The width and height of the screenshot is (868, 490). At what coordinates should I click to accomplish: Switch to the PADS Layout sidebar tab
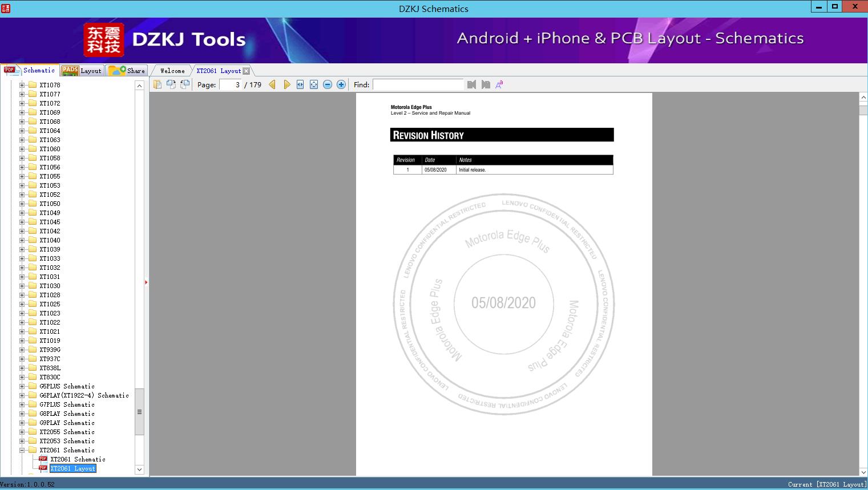point(82,71)
